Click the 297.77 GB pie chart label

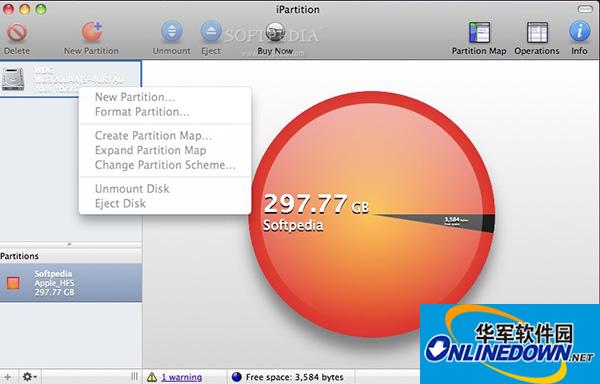pos(316,204)
